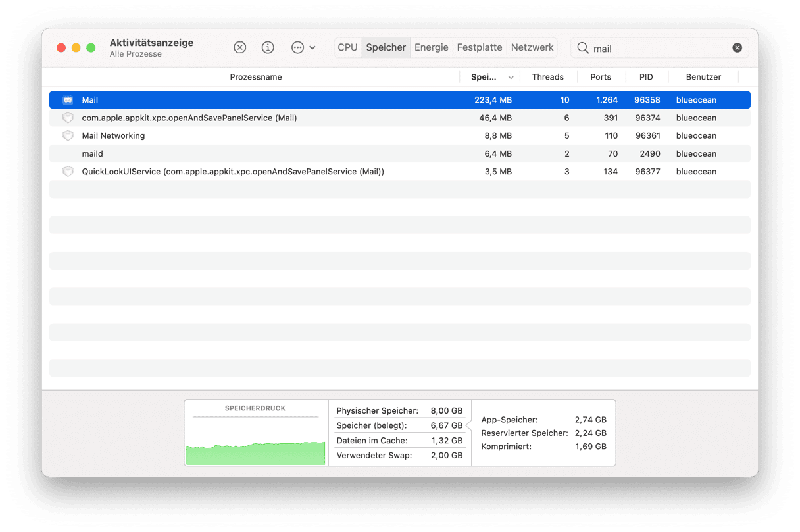Click PID 96377 for QuickLookUIService

(x=647, y=171)
